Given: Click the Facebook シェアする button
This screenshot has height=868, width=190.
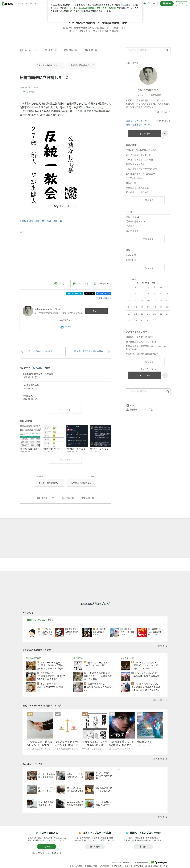Looking at the screenshot, I should [104, 294].
